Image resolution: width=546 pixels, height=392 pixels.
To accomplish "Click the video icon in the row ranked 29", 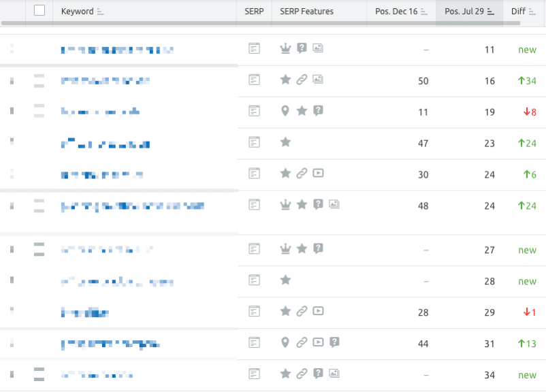I will (318, 311).
